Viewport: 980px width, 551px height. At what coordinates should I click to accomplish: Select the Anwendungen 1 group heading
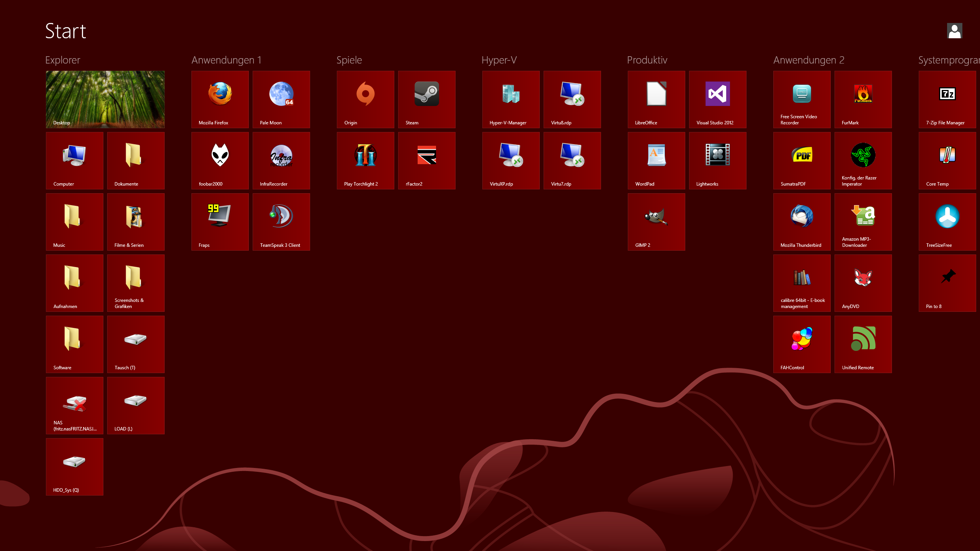point(227,60)
